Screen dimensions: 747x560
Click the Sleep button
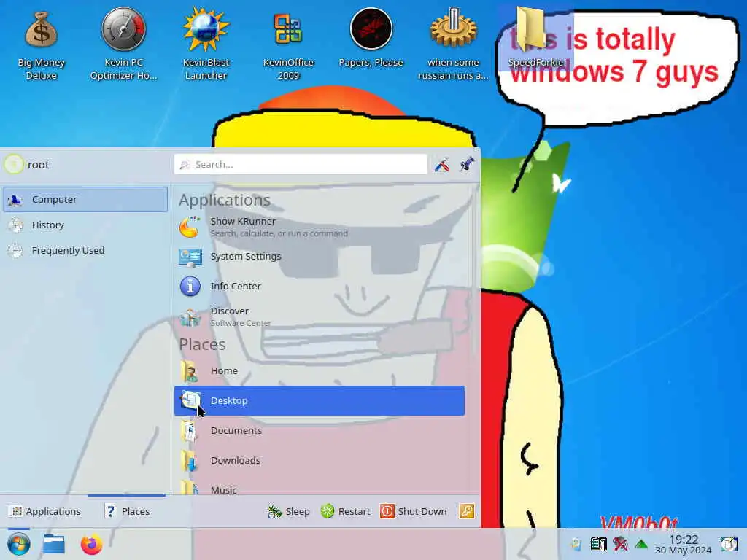(x=288, y=511)
